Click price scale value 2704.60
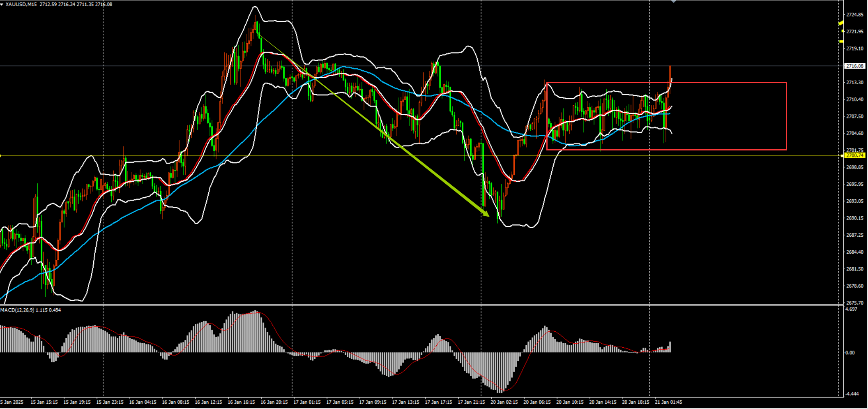The width and height of the screenshot is (868, 409). point(854,133)
